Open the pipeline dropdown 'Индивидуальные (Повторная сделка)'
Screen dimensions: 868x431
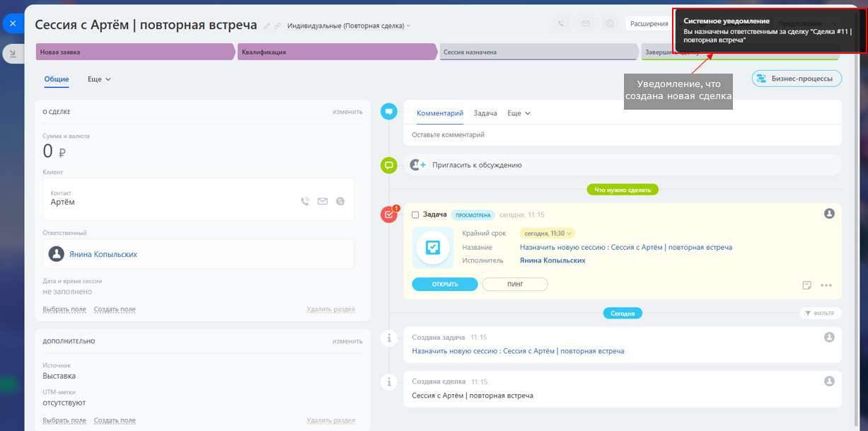[x=348, y=26]
